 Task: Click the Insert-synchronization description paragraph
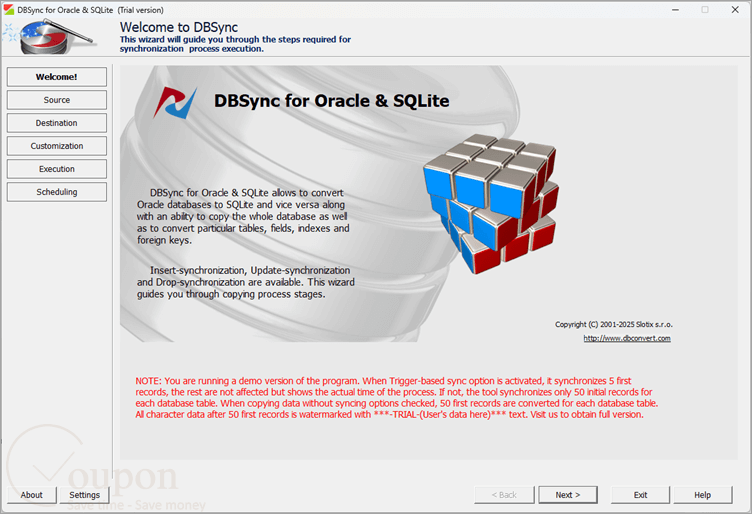click(x=246, y=282)
